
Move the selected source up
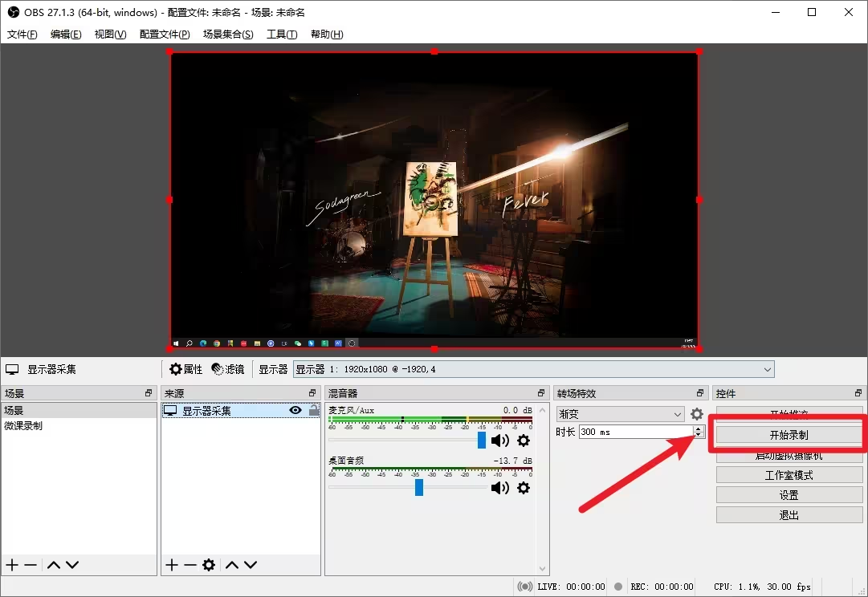[x=232, y=565]
